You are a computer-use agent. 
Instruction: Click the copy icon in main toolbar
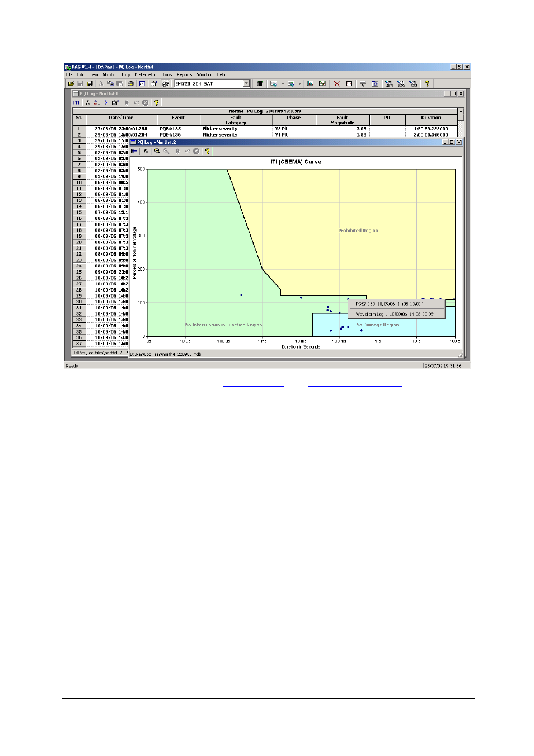(110, 84)
